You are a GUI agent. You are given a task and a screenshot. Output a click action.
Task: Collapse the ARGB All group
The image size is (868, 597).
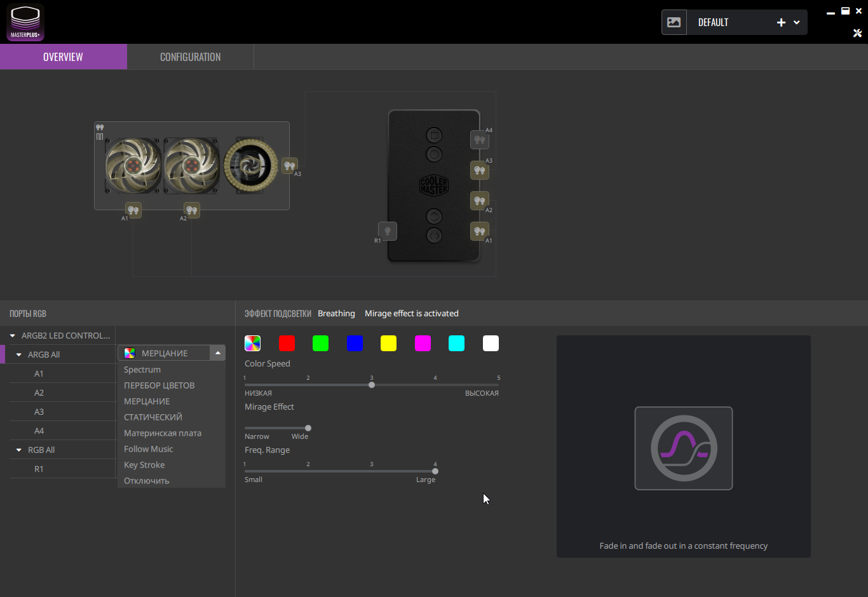[19, 354]
